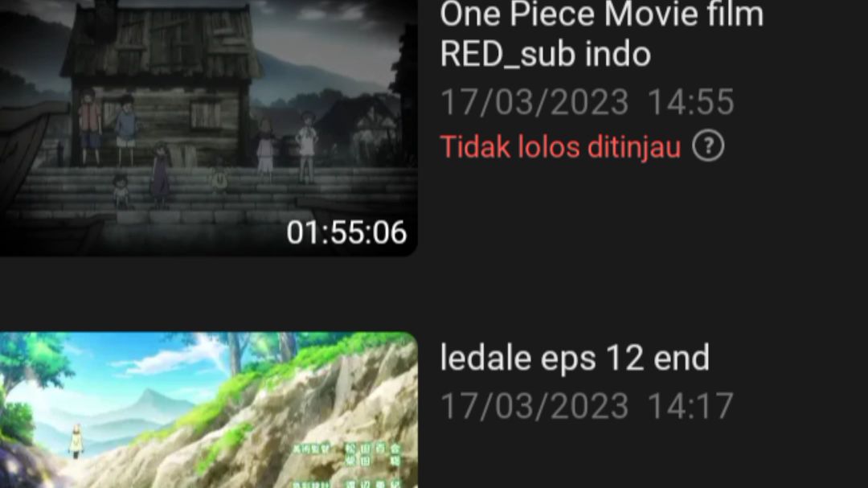Click the word ditinjau in the red status
Image resolution: width=868 pixels, height=488 pixels.
point(634,147)
